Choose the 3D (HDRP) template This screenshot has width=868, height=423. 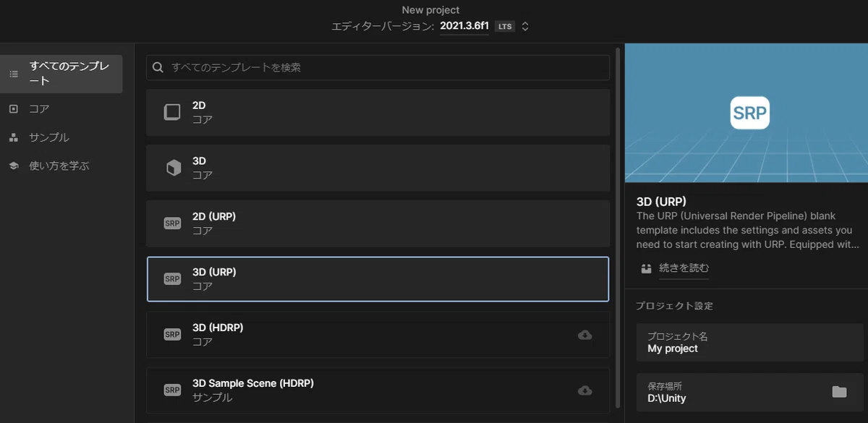[378, 335]
